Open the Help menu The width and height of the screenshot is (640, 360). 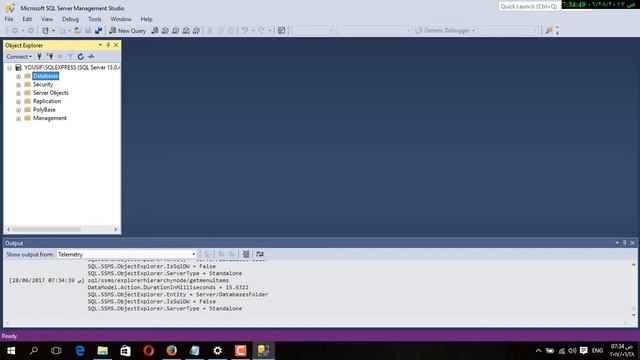(x=146, y=19)
